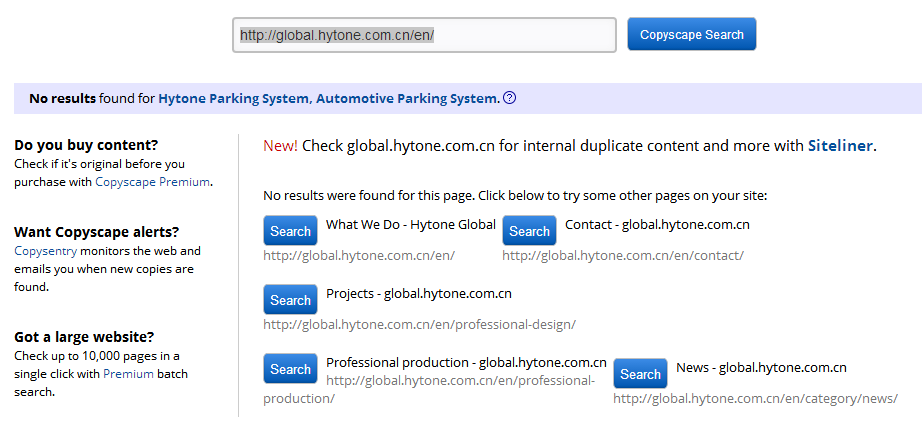
Task: Open the Copyscape Premium link
Action: point(152,182)
